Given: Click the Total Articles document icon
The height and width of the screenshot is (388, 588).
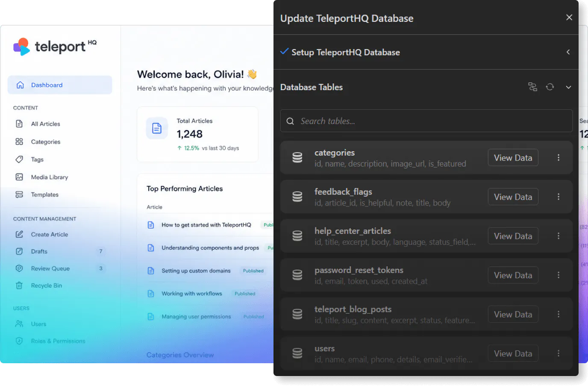Looking at the screenshot, I should coord(157,128).
